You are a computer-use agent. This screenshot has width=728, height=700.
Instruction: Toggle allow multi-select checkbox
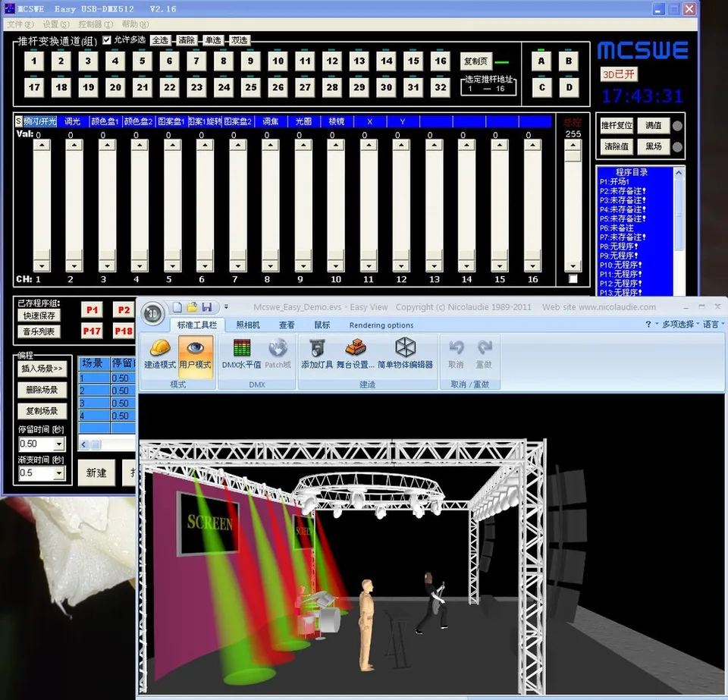pyautogui.click(x=107, y=40)
